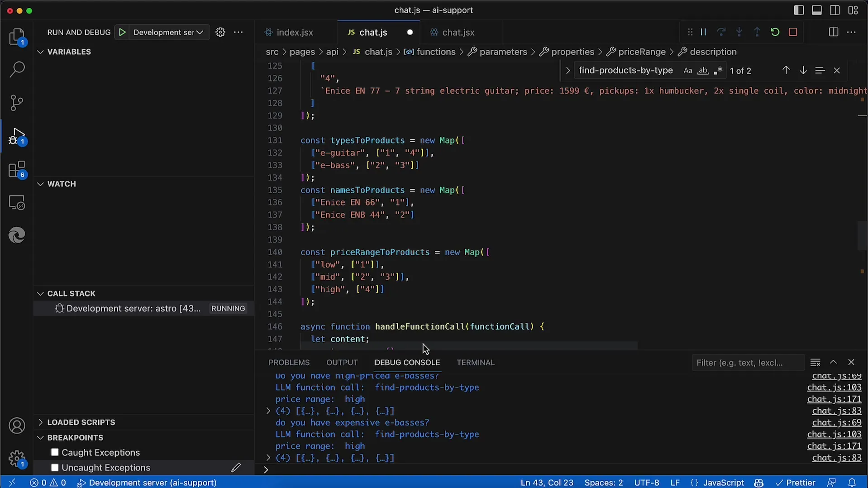The image size is (868, 488).
Task: Maximize the bottom panel with chevron
Action: (833, 363)
